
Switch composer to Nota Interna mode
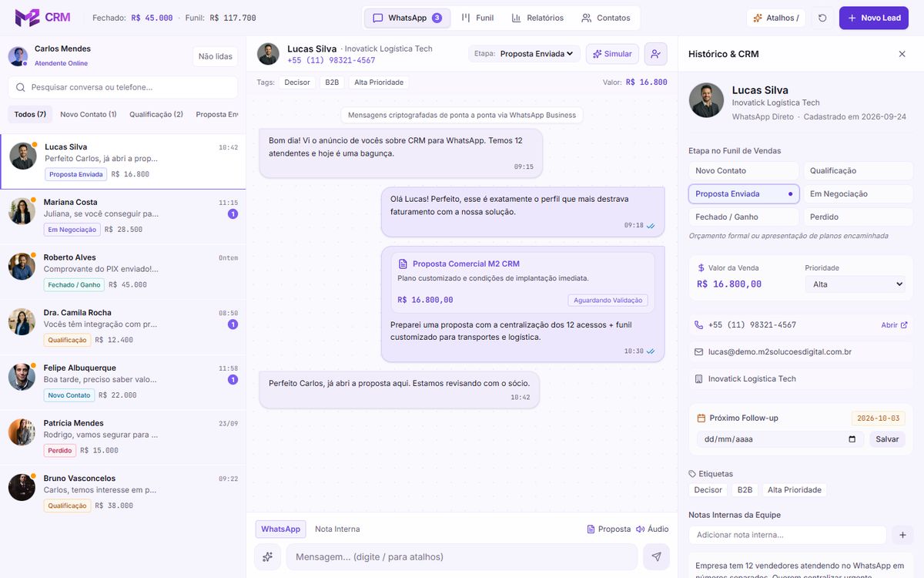[x=337, y=529]
